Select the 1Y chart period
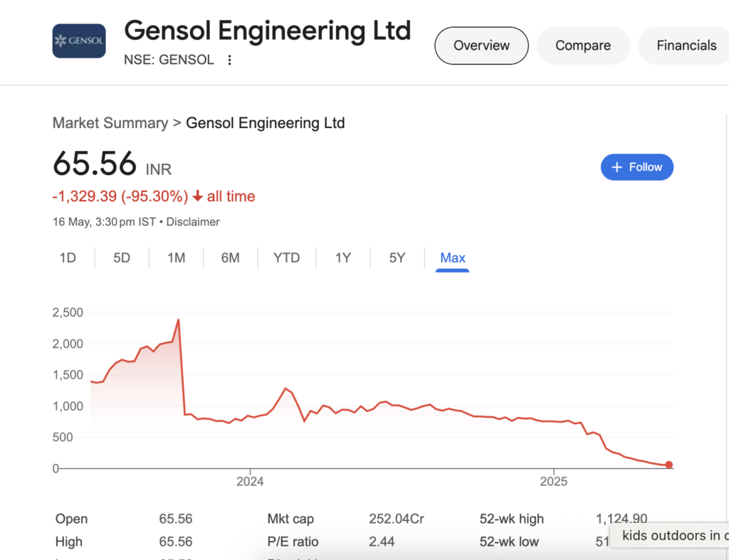Screen dimensions: 729x560 (342, 258)
